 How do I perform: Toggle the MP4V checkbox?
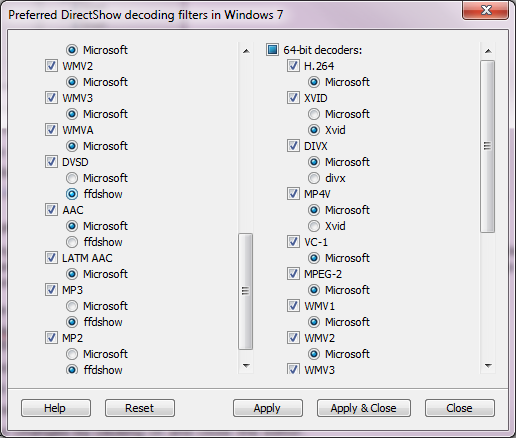(x=293, y=194)
